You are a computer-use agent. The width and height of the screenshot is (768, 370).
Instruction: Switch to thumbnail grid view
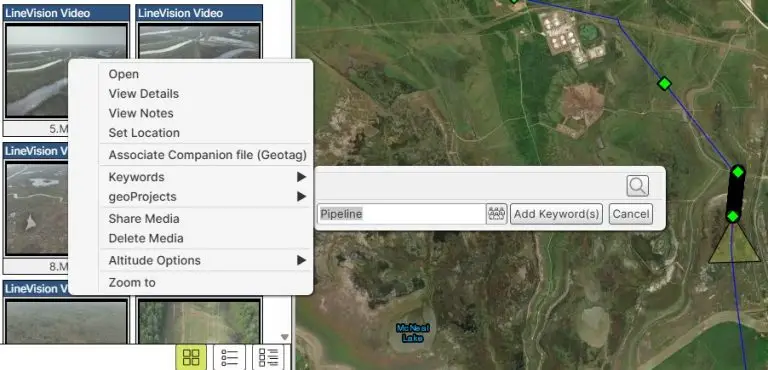(x=191, y=357)
